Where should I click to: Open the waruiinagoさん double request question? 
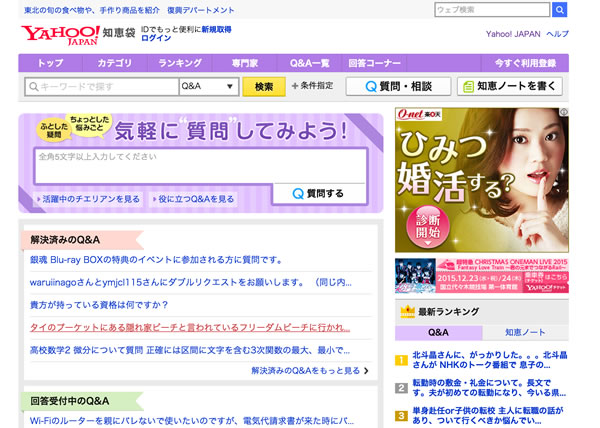[x=191, y=283]
